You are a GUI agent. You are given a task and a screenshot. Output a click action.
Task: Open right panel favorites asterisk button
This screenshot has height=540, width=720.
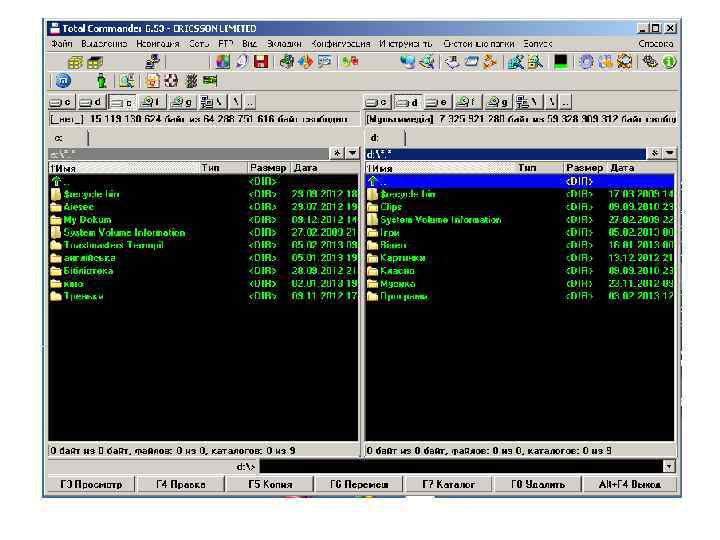(654, 153)
